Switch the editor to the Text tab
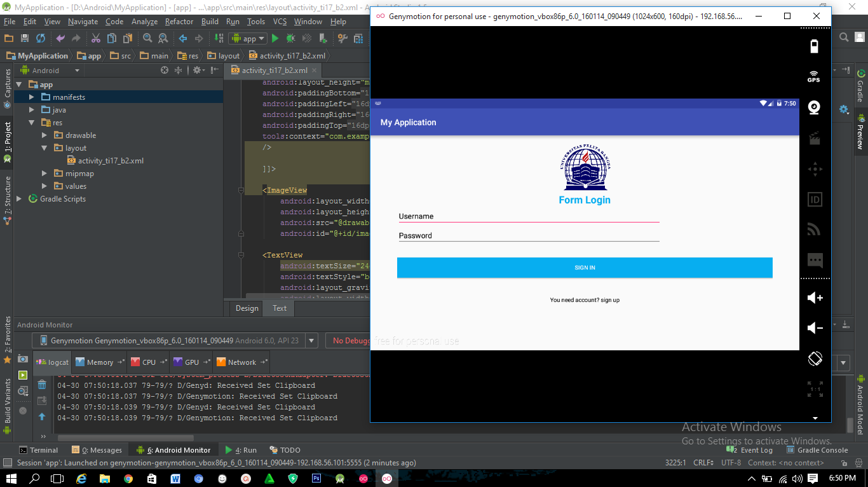Viewport: 868px width, 487px height. [279, 308]
